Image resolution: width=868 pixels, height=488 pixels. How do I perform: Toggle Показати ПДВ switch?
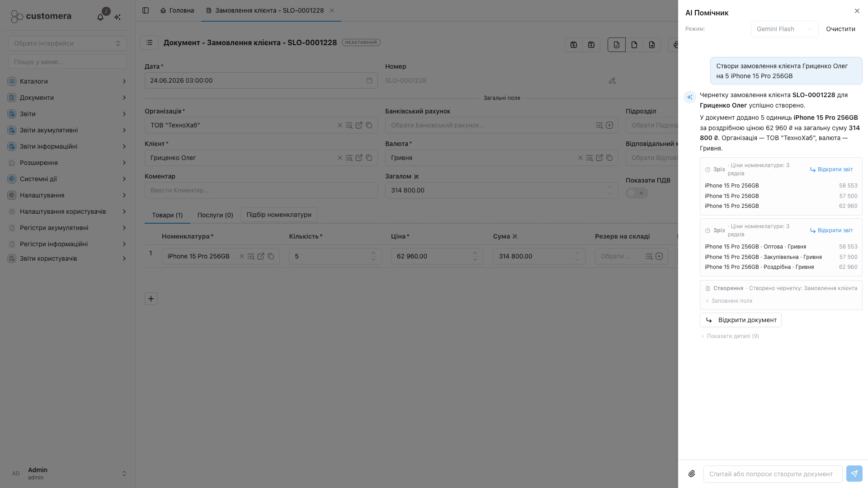coord(637,193)
